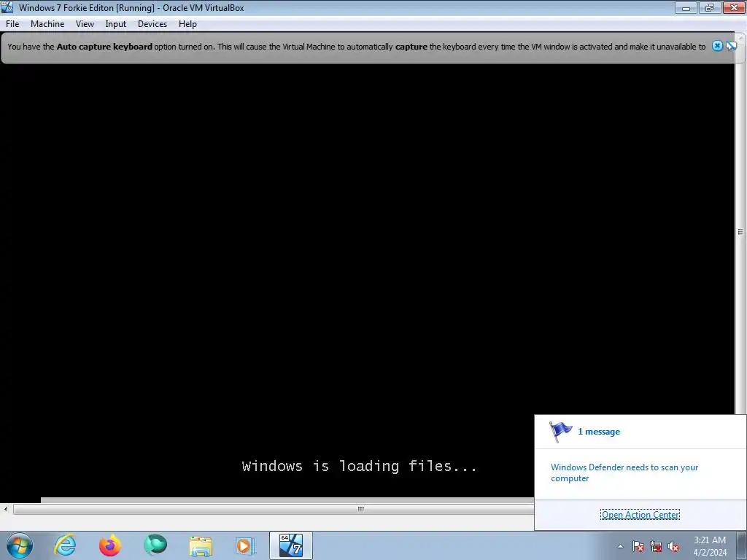This screenshot has width=747, height=560.
Task: Click the horizontal scrollbar thumb
Action: pos(273,509)
